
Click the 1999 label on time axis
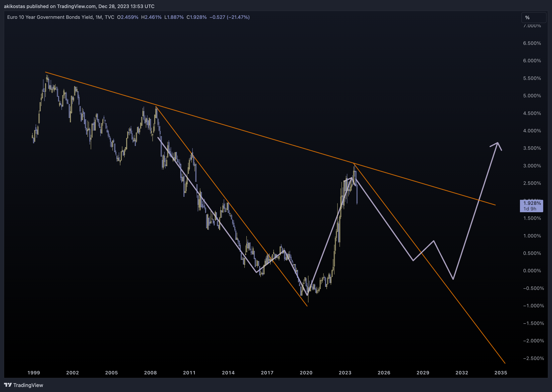(34, 373)
